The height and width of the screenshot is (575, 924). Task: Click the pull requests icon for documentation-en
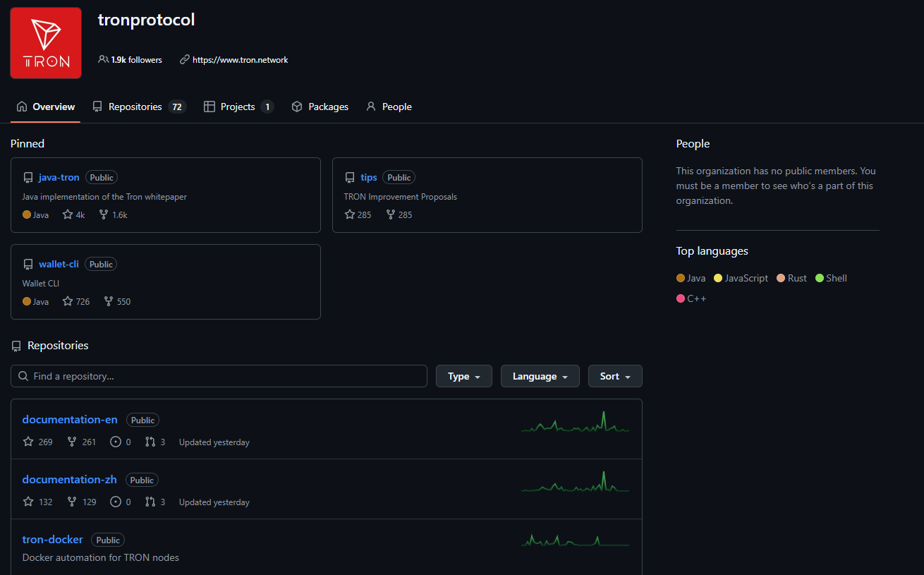point(150,442)
